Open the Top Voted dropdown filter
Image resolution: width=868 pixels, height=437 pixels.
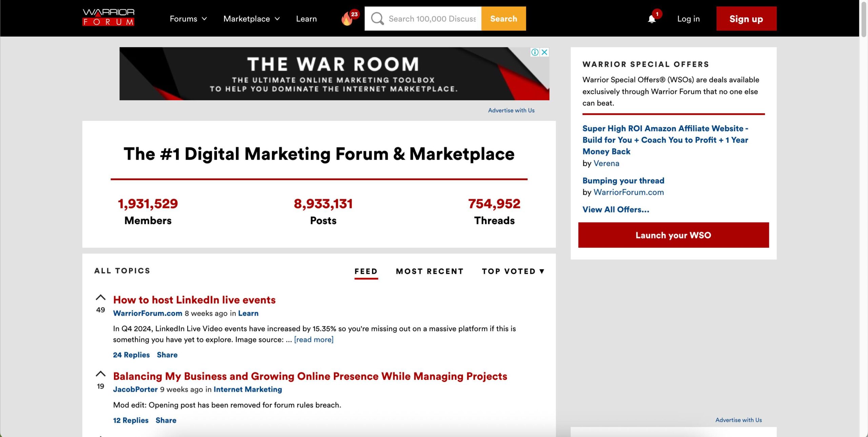tap(513, 271)
